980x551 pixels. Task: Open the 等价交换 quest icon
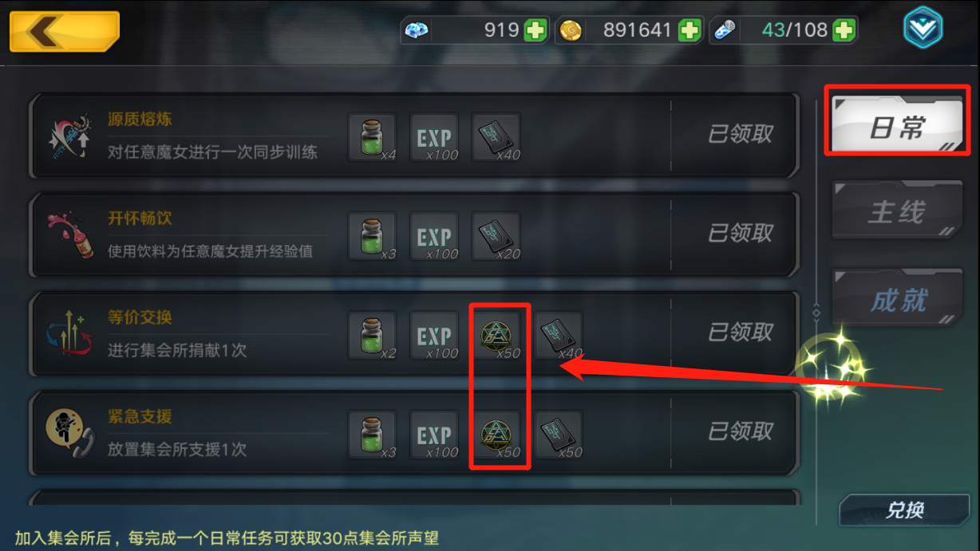69,334
